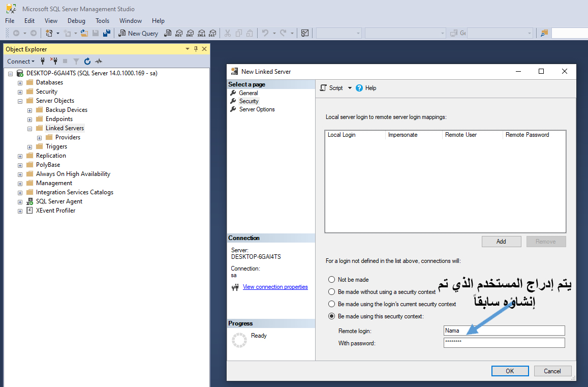Click the Remote login input field
588x387 pixels.
pos(504,331)
